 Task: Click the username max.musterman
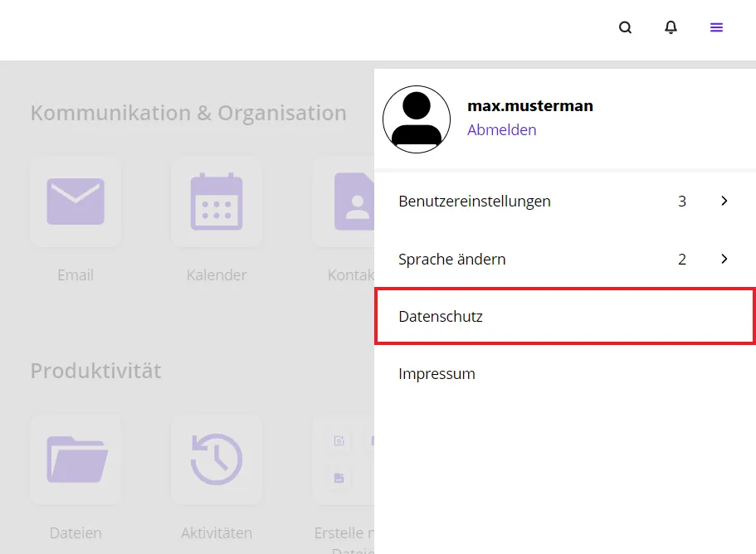coord(529,105)
